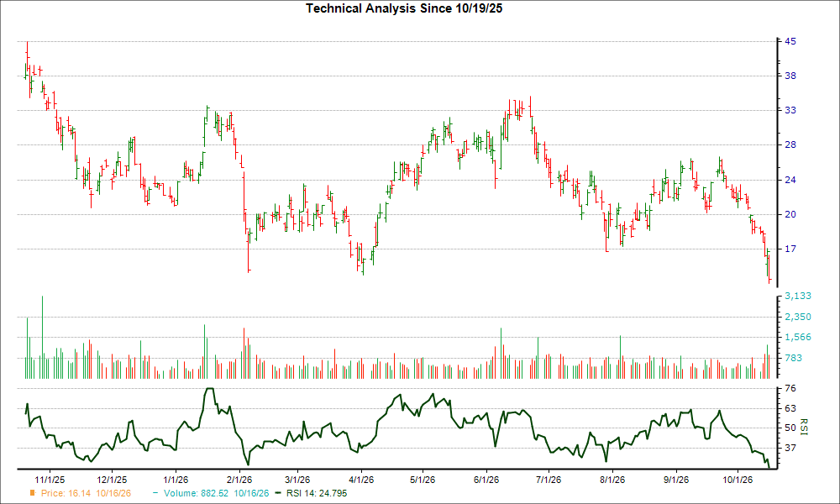Click the volume axis label 3,133
Screen dimensions: 840x504
[x=798, y=296]
